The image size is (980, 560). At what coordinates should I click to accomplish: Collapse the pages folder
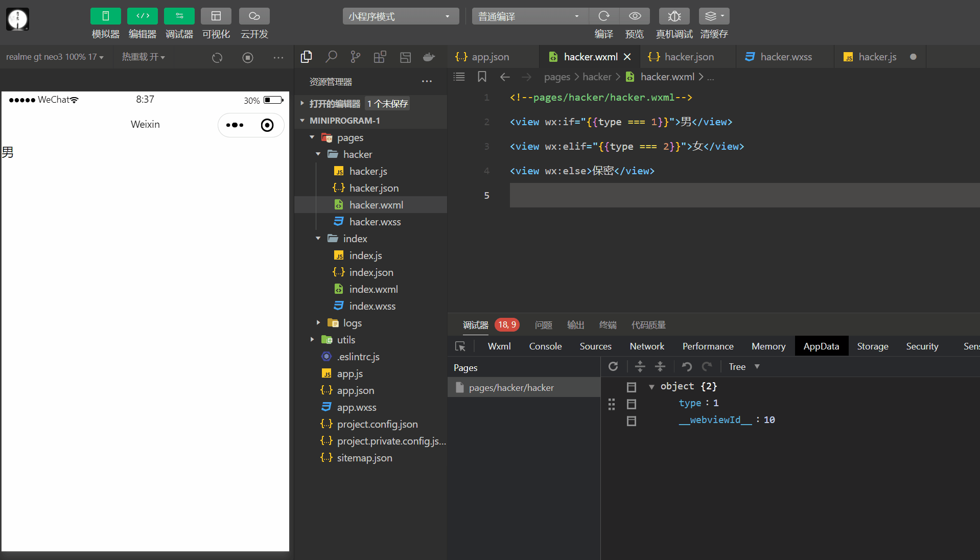pyautogui.click(x=371, y=137)
